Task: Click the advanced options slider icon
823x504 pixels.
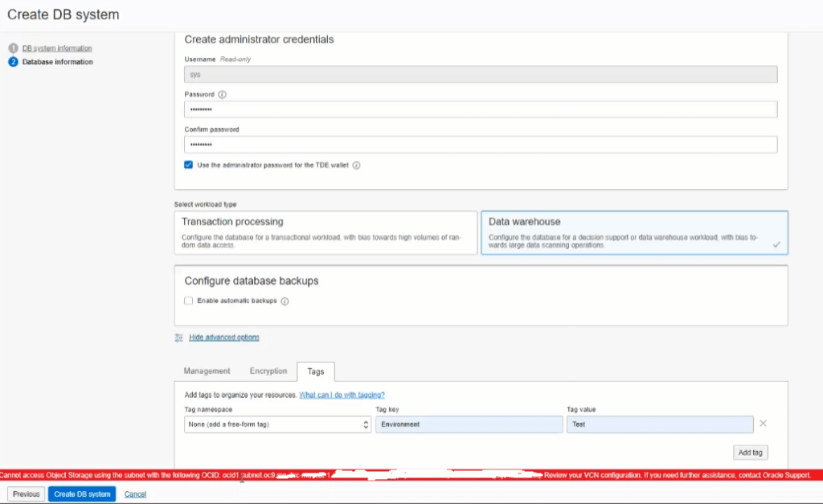Action: pyautogui.click(x=179, y=338)
